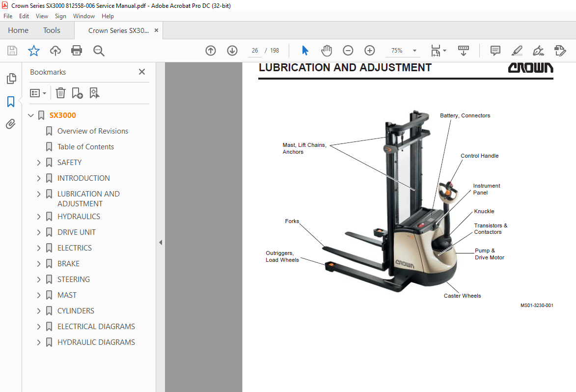Open the stamp tool
The width and height of the screenshot is (576, 392).
(560, 51)
